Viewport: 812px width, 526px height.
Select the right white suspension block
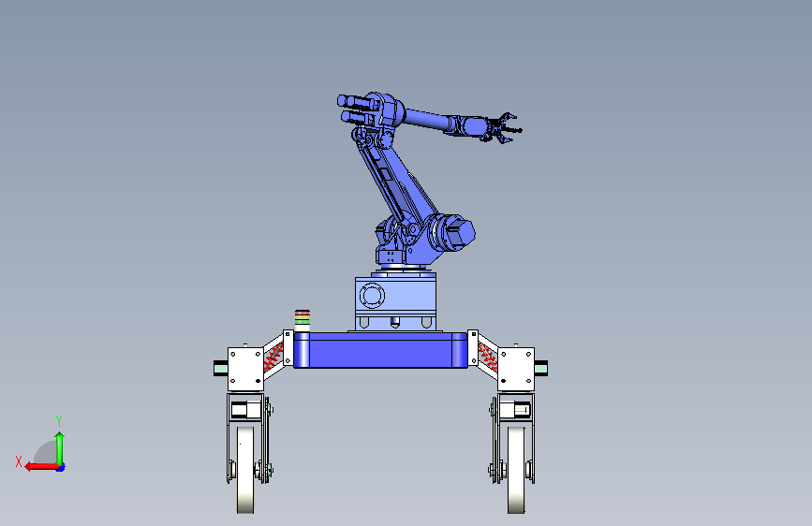[x=516, y=369]
